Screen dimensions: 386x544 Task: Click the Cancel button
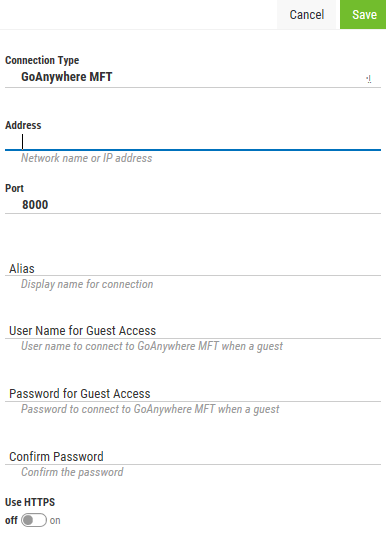click(x=307, y=15)
